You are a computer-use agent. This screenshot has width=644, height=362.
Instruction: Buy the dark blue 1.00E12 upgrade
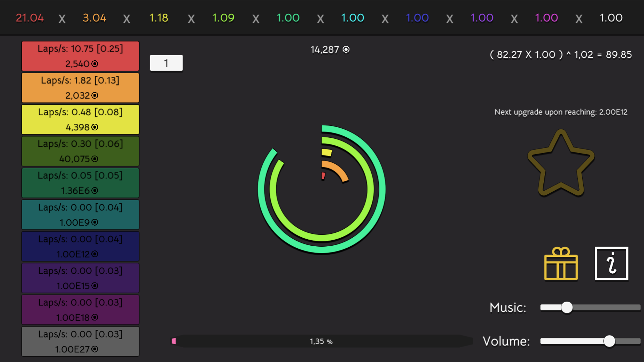click(x=80, y=246)
